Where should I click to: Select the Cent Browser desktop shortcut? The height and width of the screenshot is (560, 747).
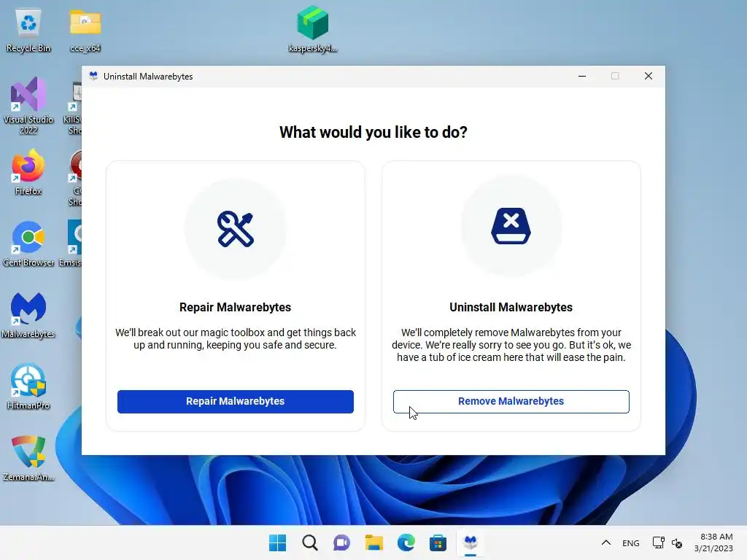coord(28,244)
